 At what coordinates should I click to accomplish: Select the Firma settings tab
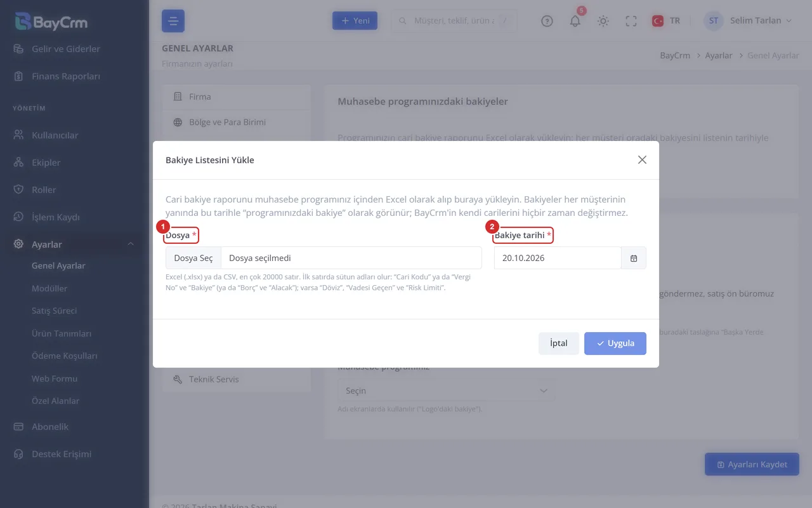237,97
